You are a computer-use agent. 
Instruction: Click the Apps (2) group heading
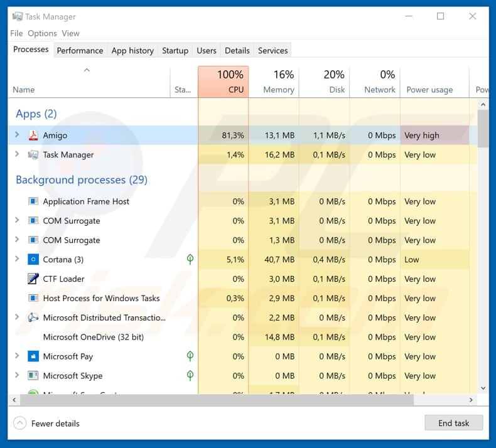[x=36, y=114]
